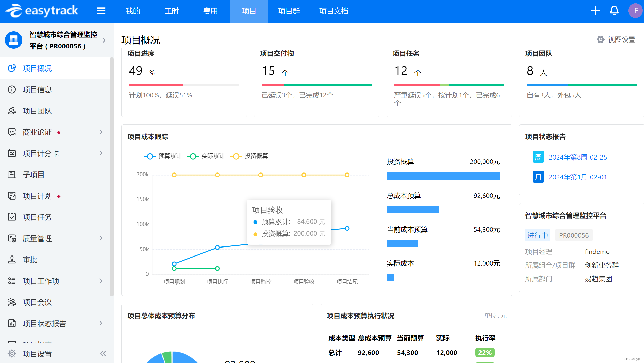Click the 当前成本预算 54,300元 value
This screenshot has height=363, width=644.
coord(487,229)
